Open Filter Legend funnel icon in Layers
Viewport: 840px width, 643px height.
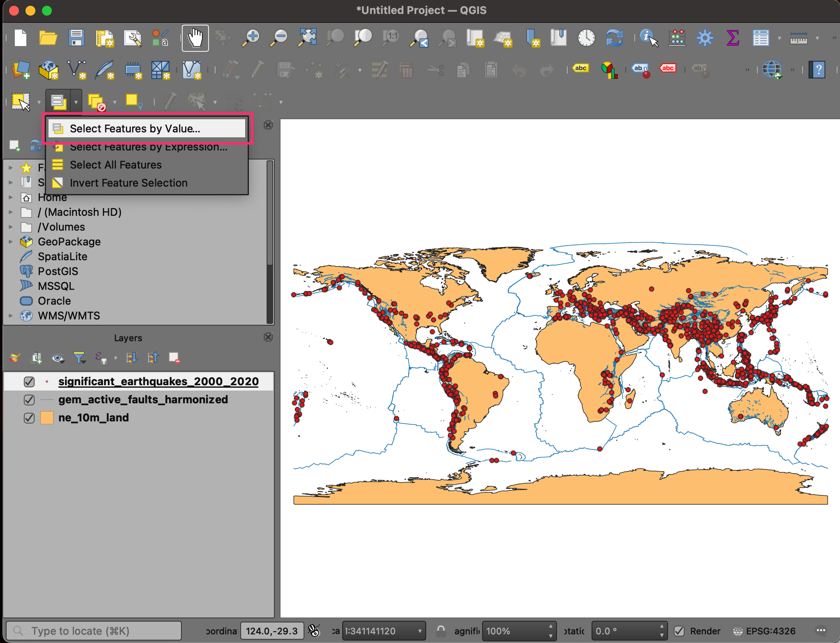79,358
